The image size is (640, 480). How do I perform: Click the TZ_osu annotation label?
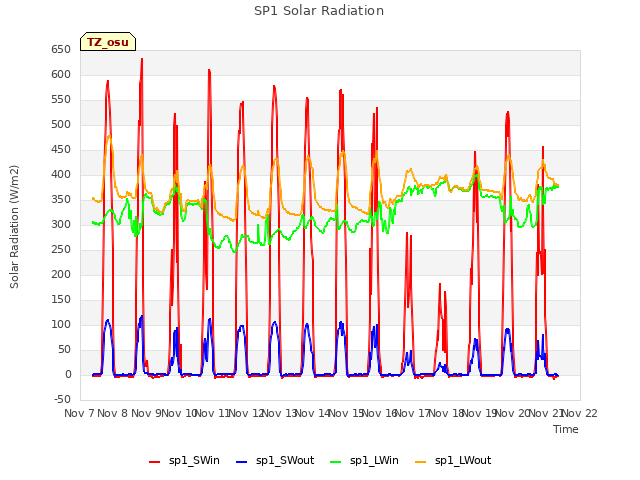108,42
